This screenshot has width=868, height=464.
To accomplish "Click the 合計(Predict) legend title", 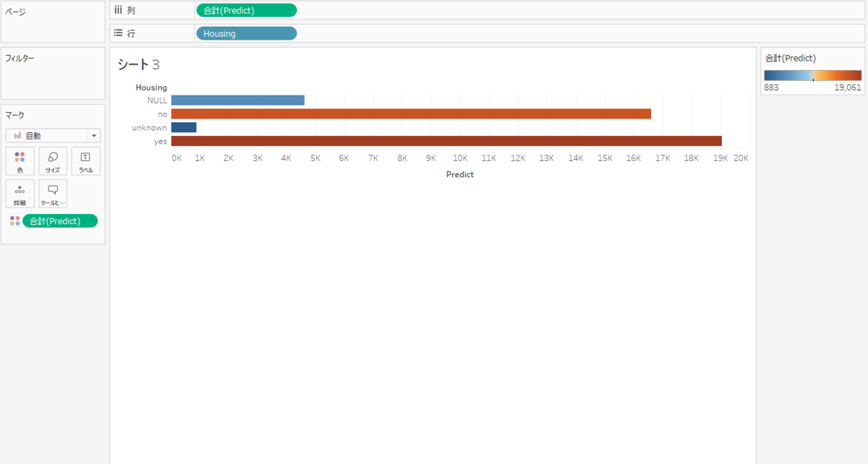I will coord(791,59).
